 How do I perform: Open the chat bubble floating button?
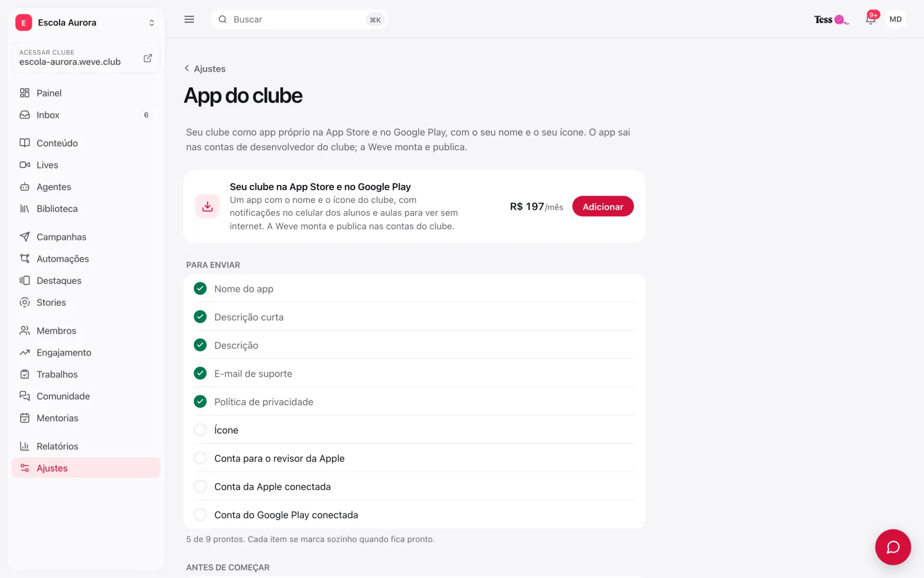coord(893,547)
